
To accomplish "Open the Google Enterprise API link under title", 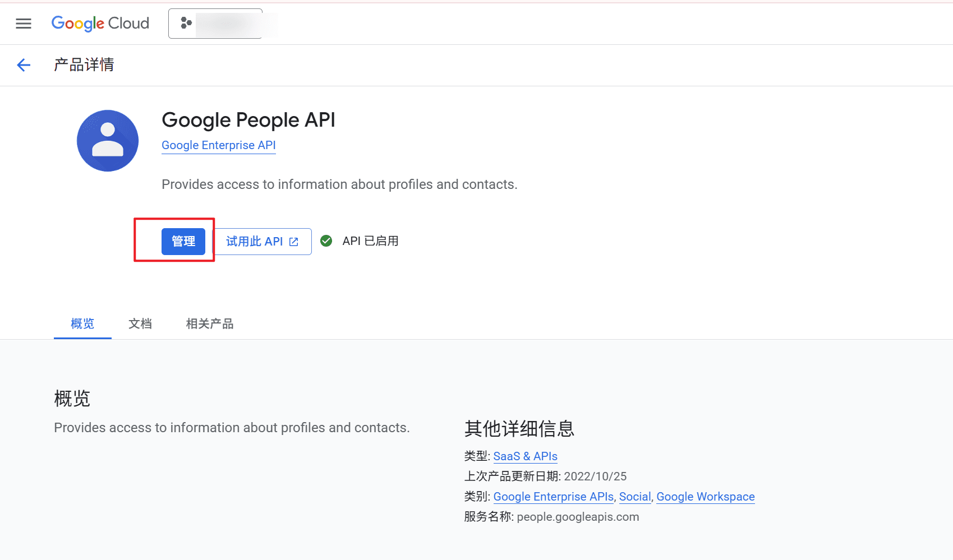I will pos(218,145).
